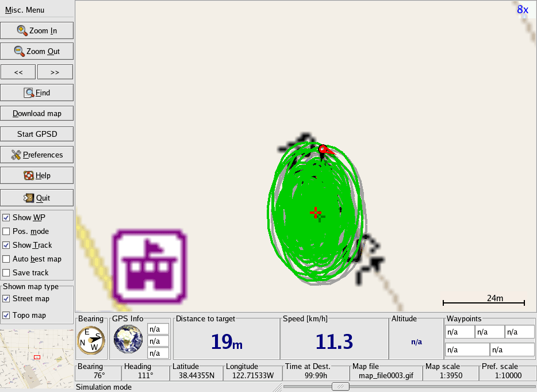
Task: Toggle the Street map checkbox
Action: (x=6, y=298)
